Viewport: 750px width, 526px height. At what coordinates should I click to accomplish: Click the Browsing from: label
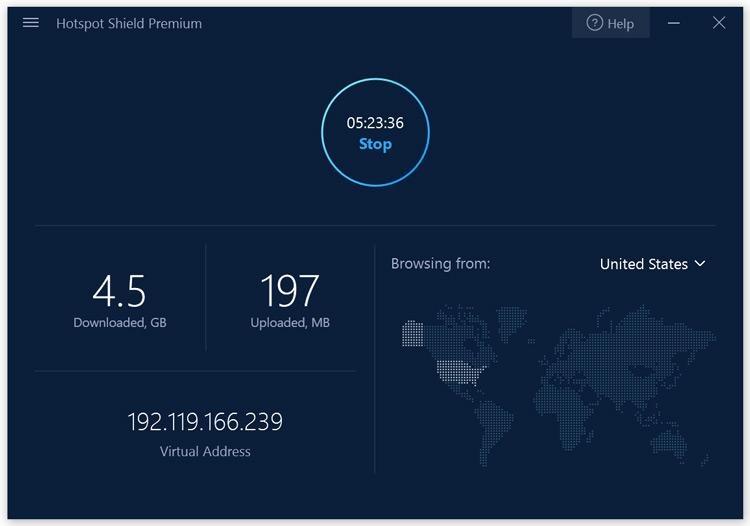click(440, 263)
